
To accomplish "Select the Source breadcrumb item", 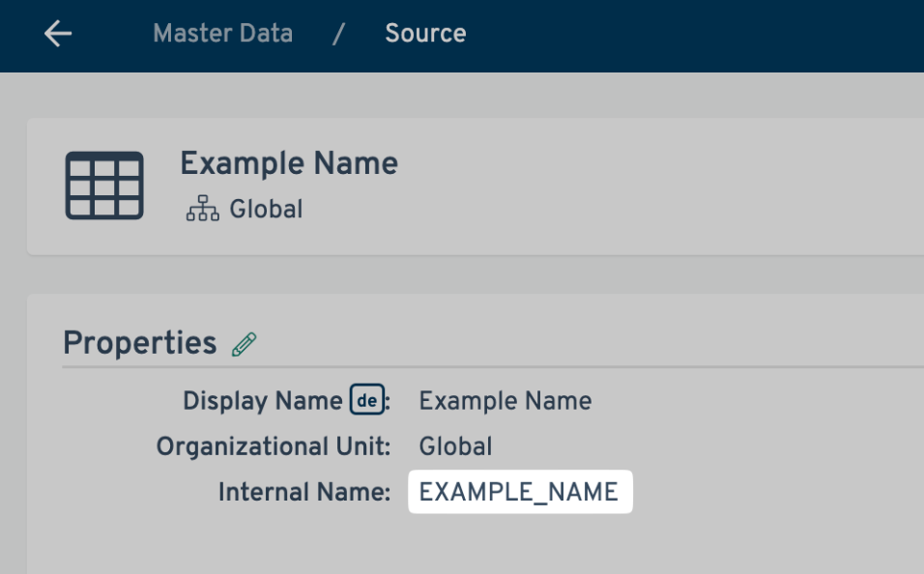I will coord(425,34).
